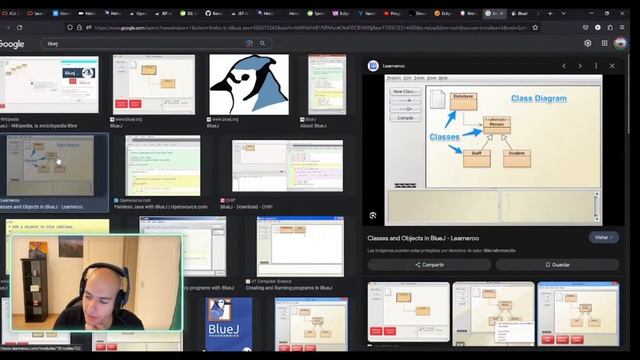This screenshot has width=640, height=360.
Task: Click the magnifier search button
Action: point(262,43)
